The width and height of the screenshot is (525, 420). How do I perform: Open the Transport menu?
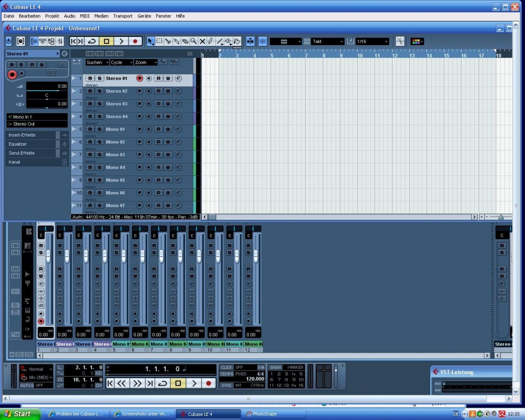click(x=123, y=16)
